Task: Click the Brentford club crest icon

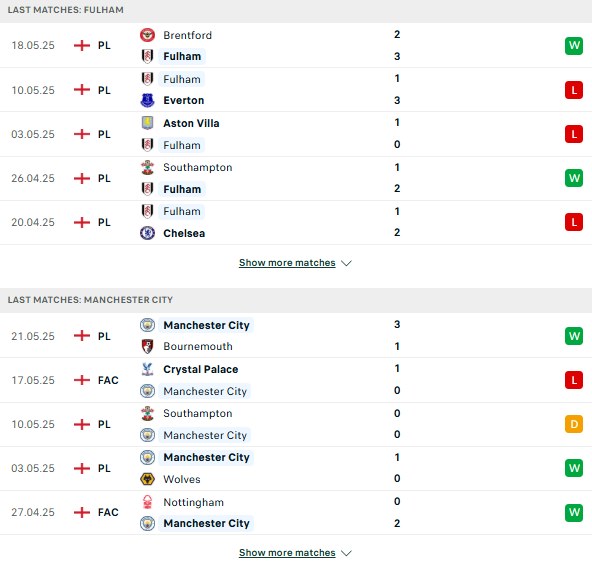Action: pos(147,35)
